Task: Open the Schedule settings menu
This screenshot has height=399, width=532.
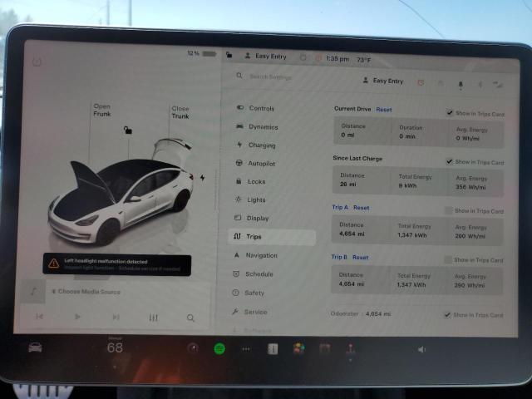Action: pos(253,273)
